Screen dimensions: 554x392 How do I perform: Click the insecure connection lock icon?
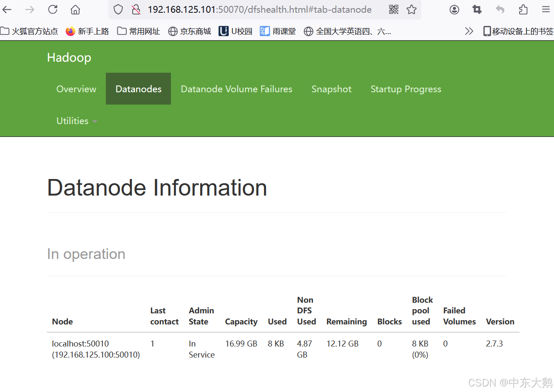(x=136, y=9)
